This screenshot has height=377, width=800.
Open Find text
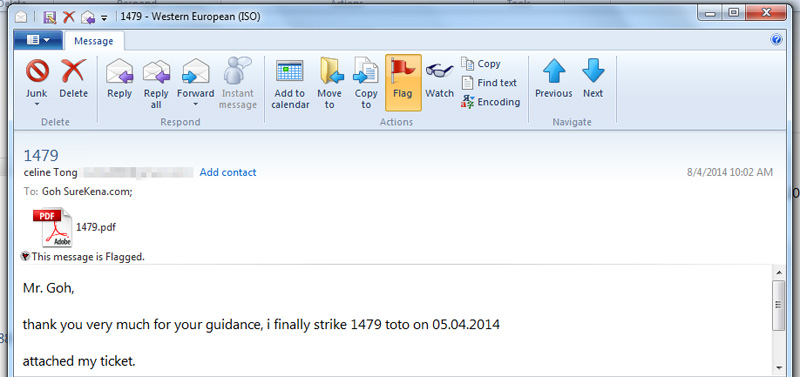(489, 83)
